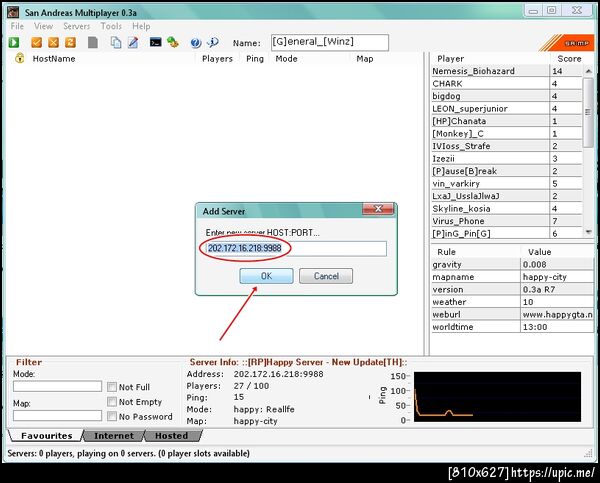Sort by the Players column header

click(217, 59)
